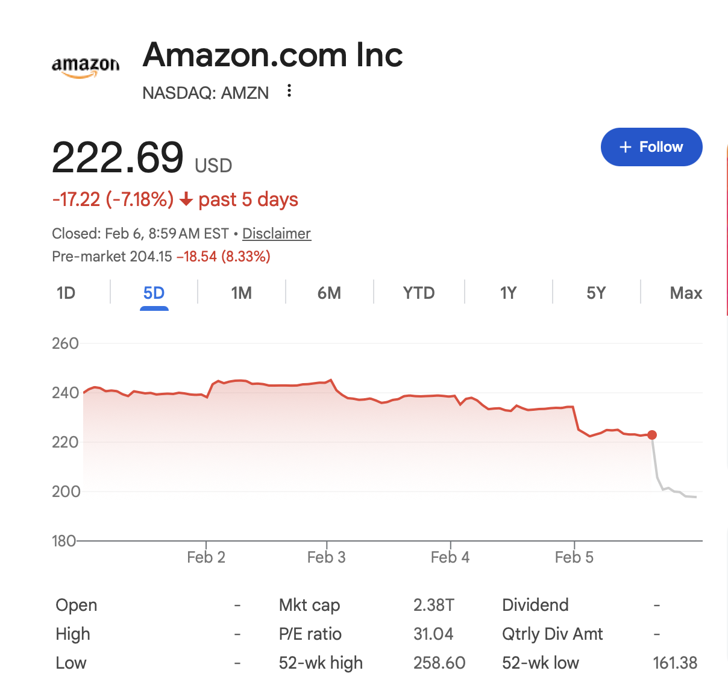Click the Feb 2 axis label
The image size is (728, 700).
click(206, 557)
